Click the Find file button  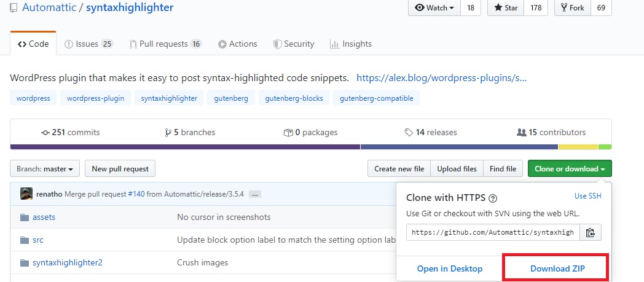click(x=503, y=169)
